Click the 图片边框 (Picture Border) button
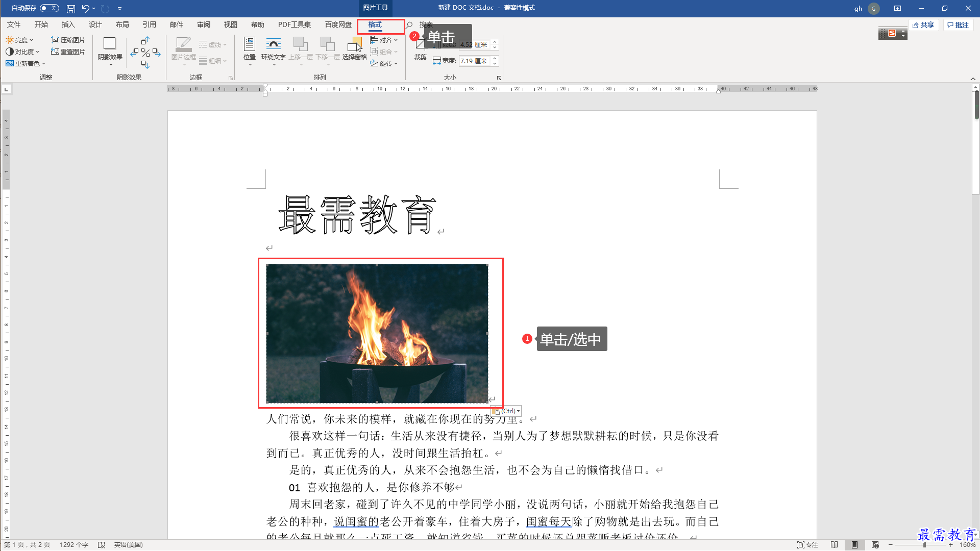Screen dimensions: 980x551 click(x=184, y=51)
